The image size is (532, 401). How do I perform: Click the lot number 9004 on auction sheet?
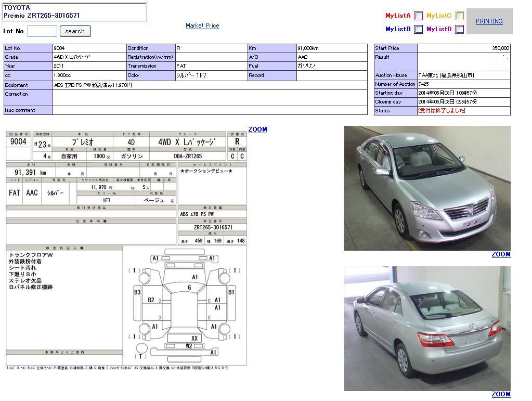point(18,141)
